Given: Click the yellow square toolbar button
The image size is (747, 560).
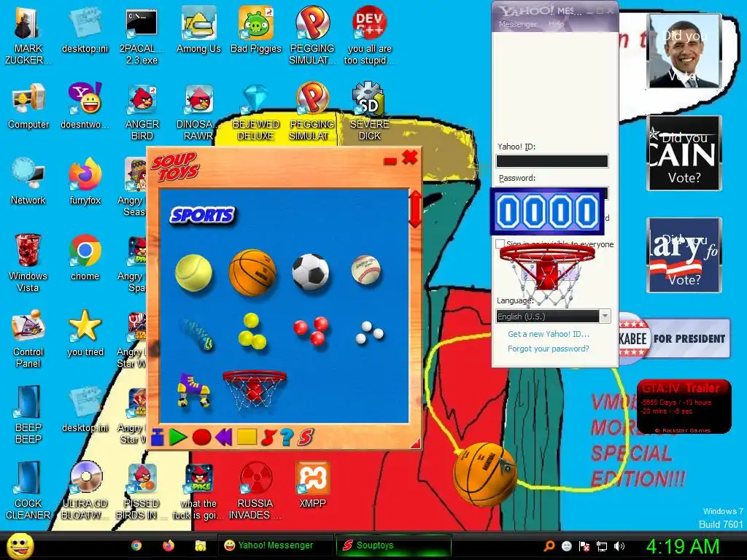Looking at the screenshot, I should coord(247,437).
